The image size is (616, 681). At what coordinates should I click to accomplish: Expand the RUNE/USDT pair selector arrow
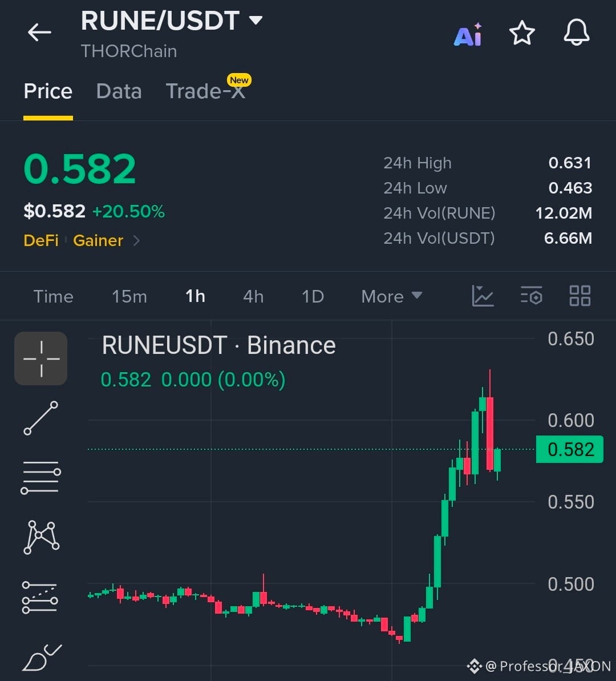(256, 20)
